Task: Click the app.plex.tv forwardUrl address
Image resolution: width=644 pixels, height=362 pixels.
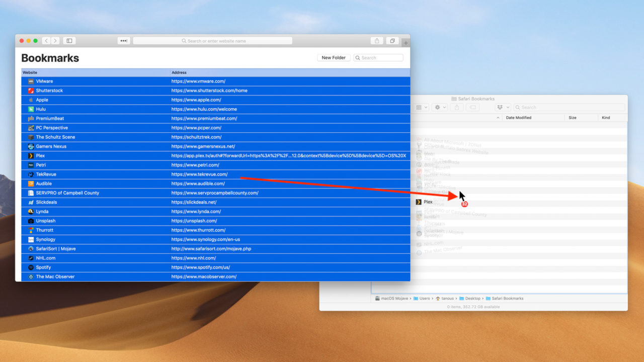Action: pyautogui.click(x=288, y=156)
